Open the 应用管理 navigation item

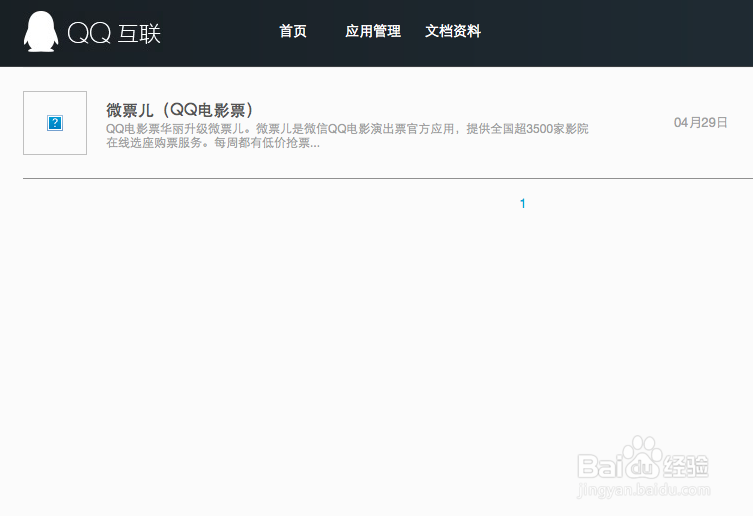pos(373,31)
